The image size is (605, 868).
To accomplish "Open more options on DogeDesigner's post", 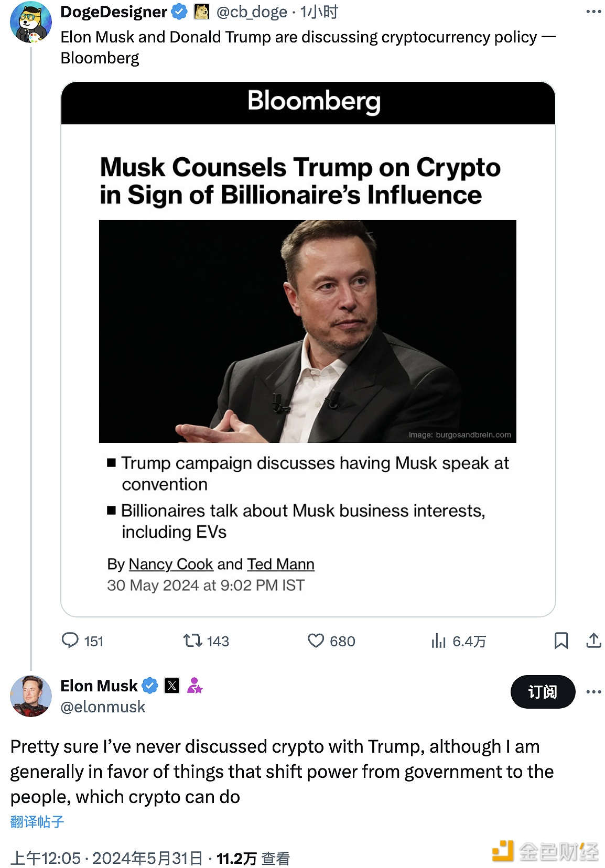I will pyautogui.click(x=593, y=12).
